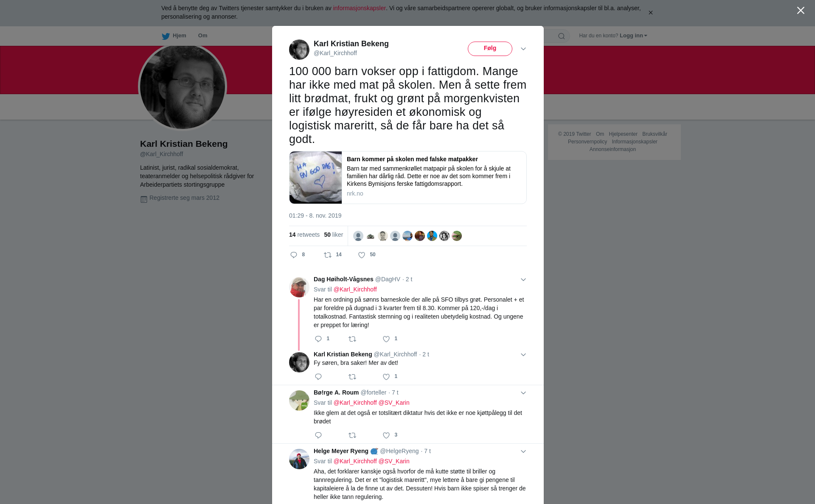Open the informasjonskapsler link in banner
This screenshot has height=504, width=815.
coord(359,8)
